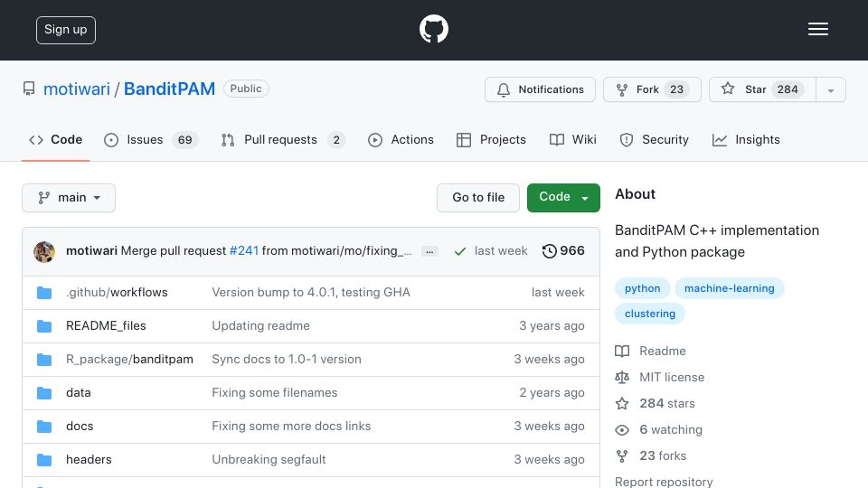Open the Projects tab
868x488 pixels.
click(x=491, y=139)
